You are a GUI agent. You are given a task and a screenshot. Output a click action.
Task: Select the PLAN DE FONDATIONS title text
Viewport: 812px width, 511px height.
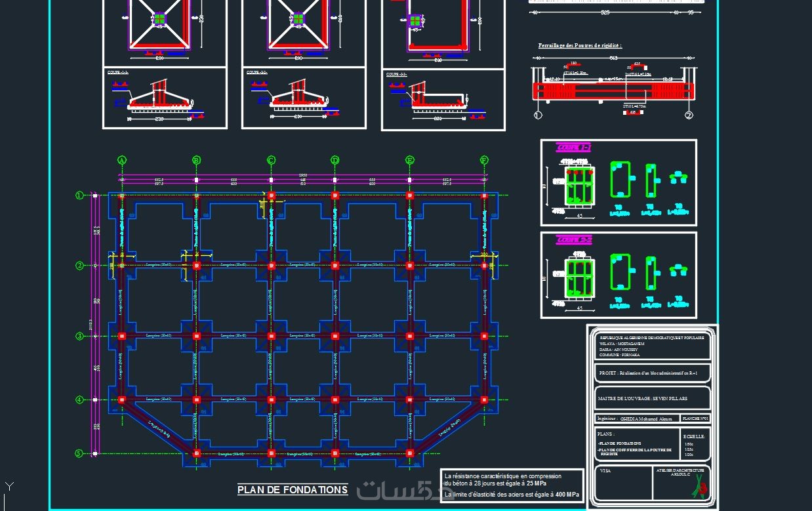pos(293,489)
